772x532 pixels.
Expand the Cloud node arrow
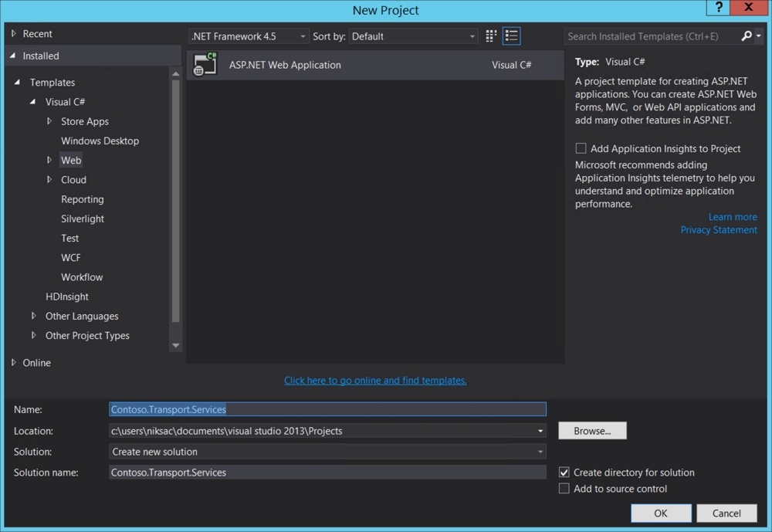click(49, 180)
